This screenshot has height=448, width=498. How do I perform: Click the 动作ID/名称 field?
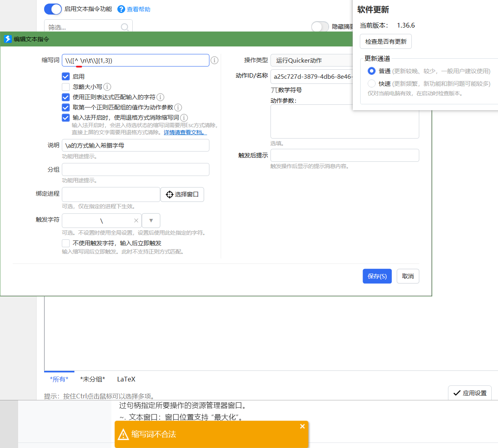[x=312, y=76]
